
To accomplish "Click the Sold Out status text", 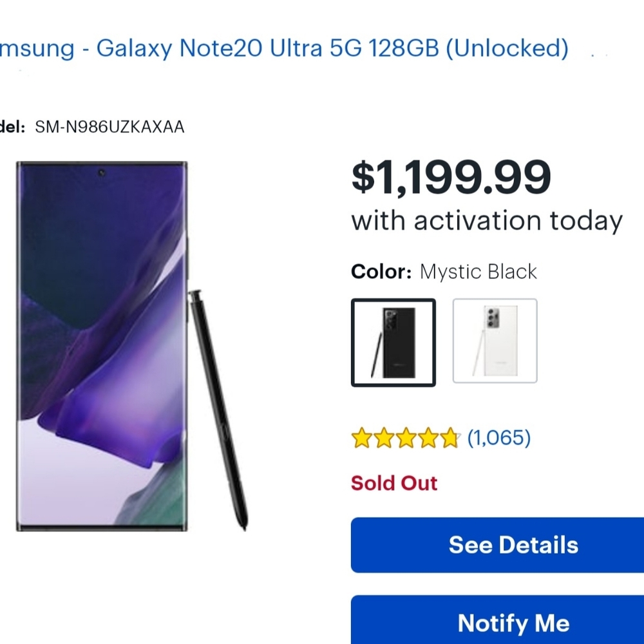I will pos(394,483).
